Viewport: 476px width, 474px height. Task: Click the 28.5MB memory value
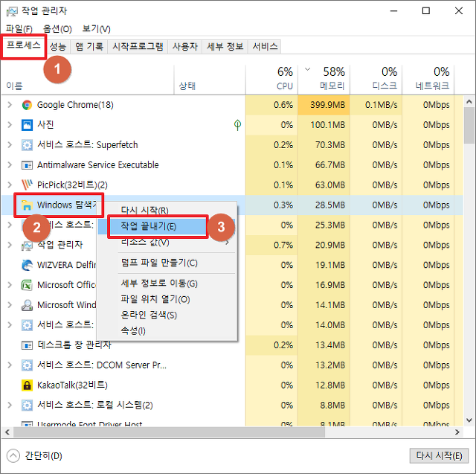point(330,205)
